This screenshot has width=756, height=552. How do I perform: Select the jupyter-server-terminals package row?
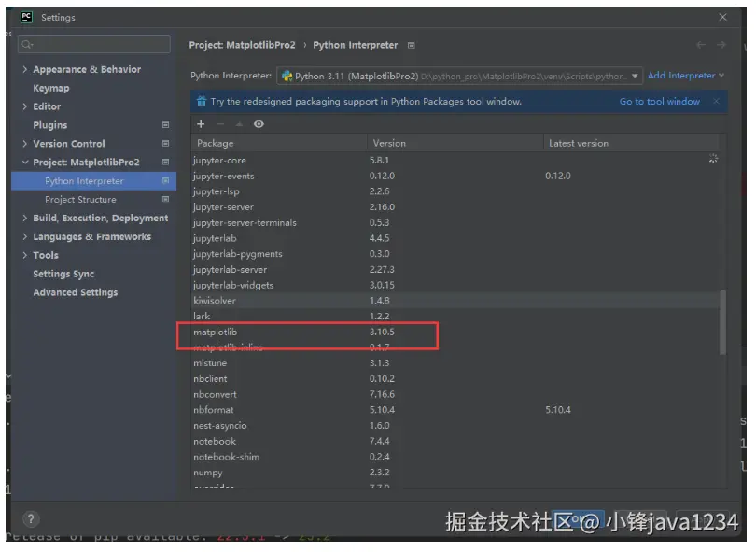[455, 223]
